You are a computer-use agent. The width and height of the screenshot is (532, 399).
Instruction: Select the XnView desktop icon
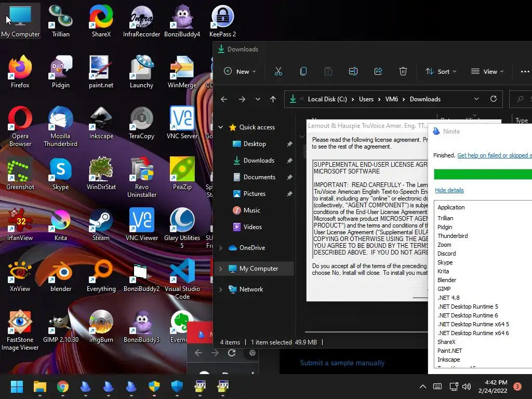point(20,275)
